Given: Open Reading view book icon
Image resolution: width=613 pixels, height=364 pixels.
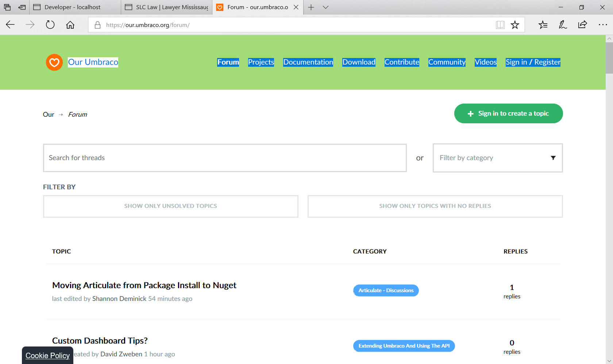Looking at the screenshot, I should pos(500,25).
